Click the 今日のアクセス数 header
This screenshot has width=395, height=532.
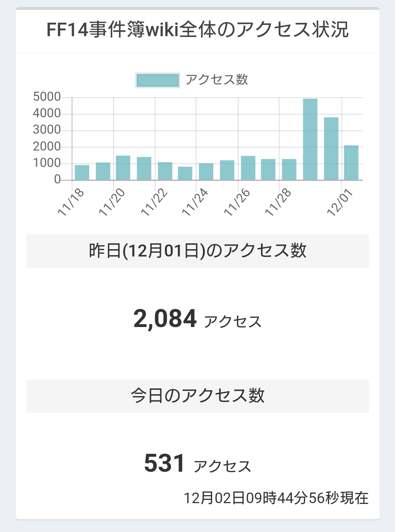coord(197,396)
